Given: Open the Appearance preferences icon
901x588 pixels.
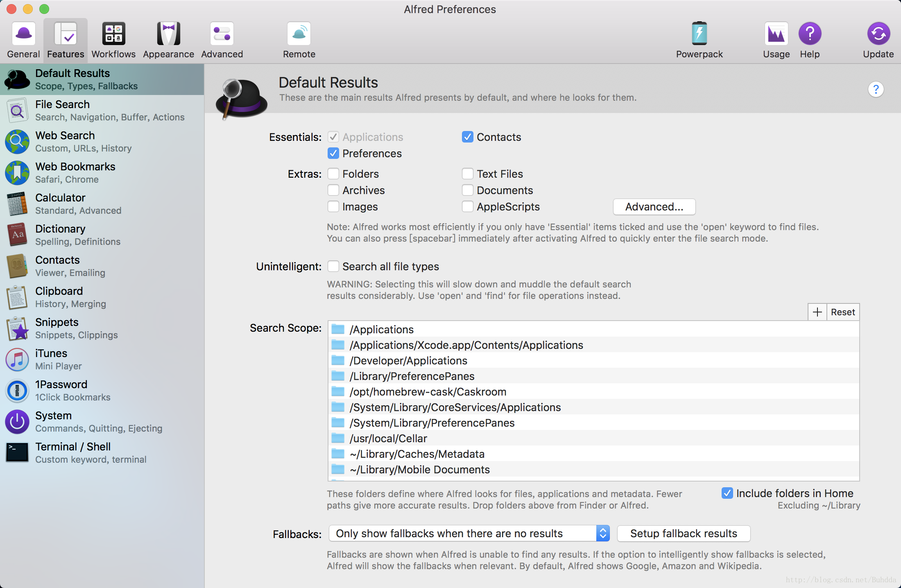Looking at the screenshot, I should click(168, 34).
